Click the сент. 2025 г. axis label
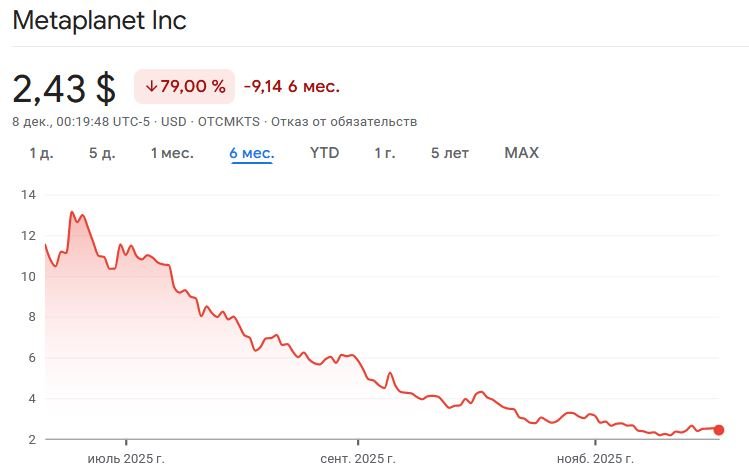Viewport: 749px width, 475px height. coord(358,458)
